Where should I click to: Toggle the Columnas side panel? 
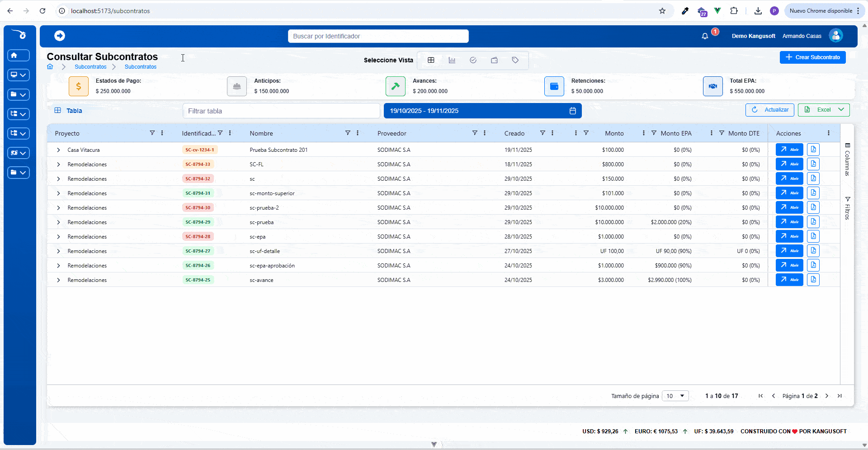[x=848, y=159]
